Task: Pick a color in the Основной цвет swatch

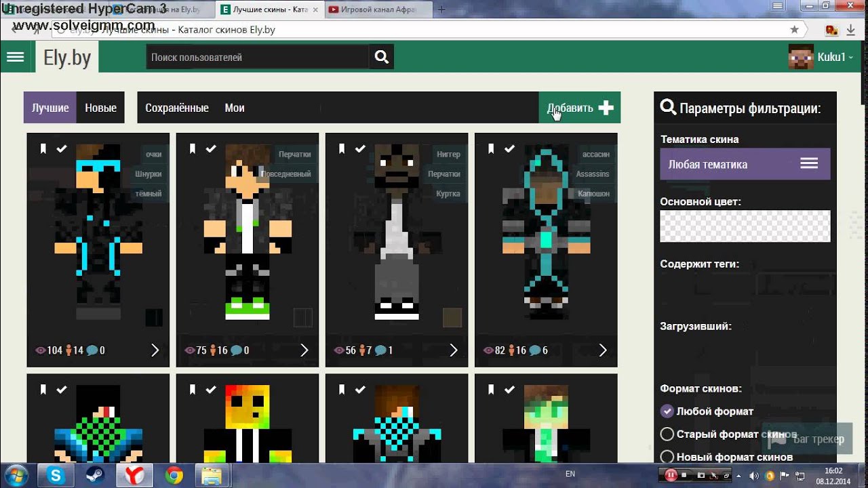Action: 745,226
